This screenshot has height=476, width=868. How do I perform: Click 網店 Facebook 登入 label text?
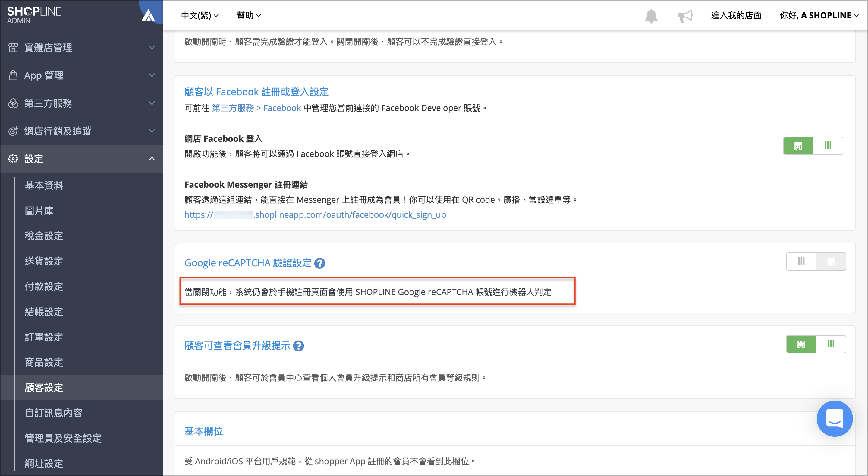[223, 139]
